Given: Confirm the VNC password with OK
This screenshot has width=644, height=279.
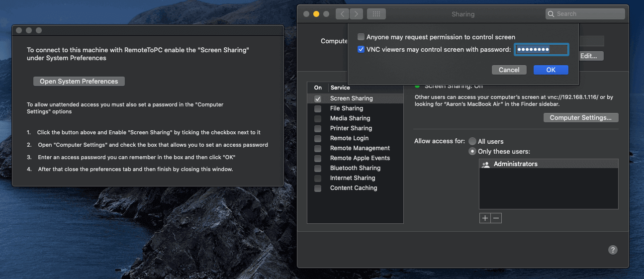Looking at the screenshot, I should point(551,70).
